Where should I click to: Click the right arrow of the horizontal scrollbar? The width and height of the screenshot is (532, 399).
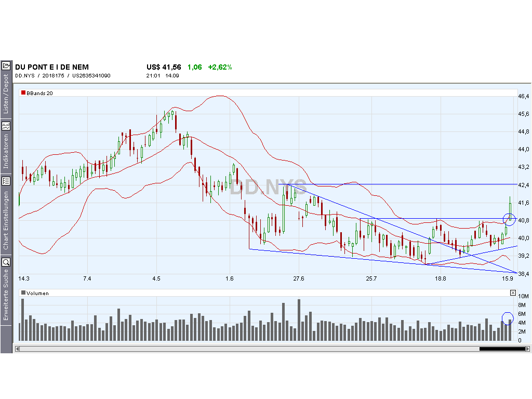click(x=527, y=349)
